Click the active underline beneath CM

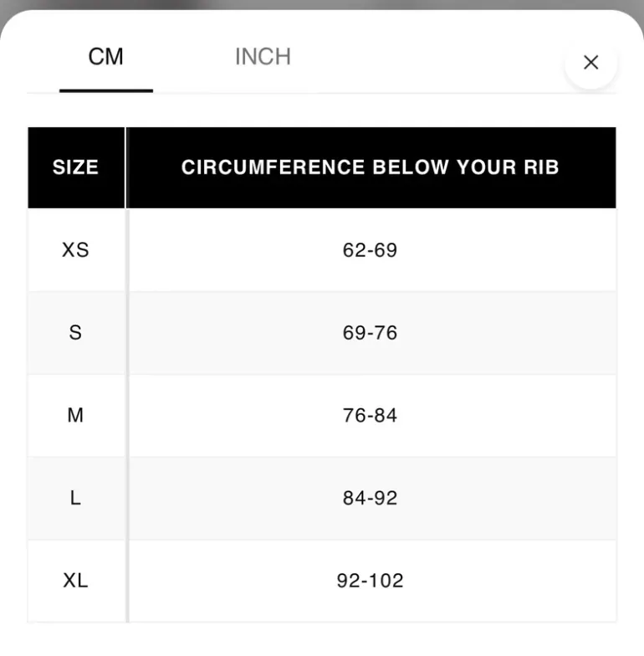coord(106,90)
